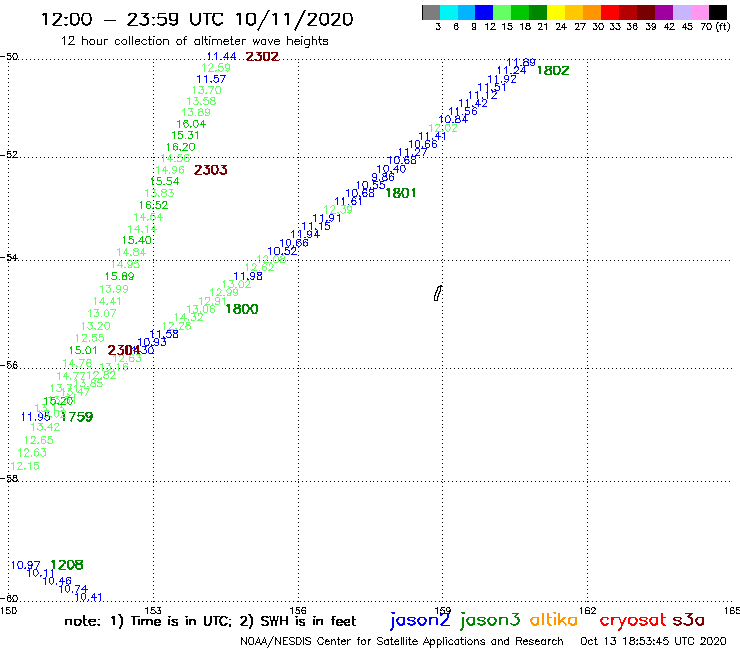Viewport: 740px width, 650px height.
Task: Click the 1800 time marker
Action: [x=242, y=309]
